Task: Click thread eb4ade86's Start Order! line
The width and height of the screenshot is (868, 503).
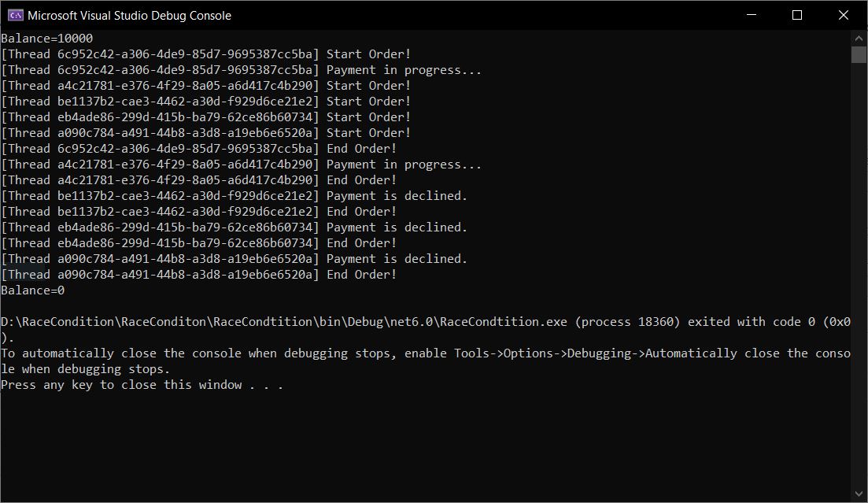Action: pyautogui.click(x=206, y=117)
